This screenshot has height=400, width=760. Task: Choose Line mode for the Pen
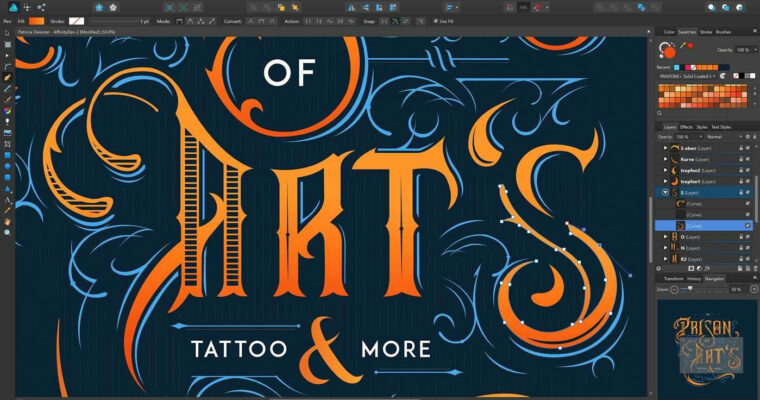[x=211, y=21]
